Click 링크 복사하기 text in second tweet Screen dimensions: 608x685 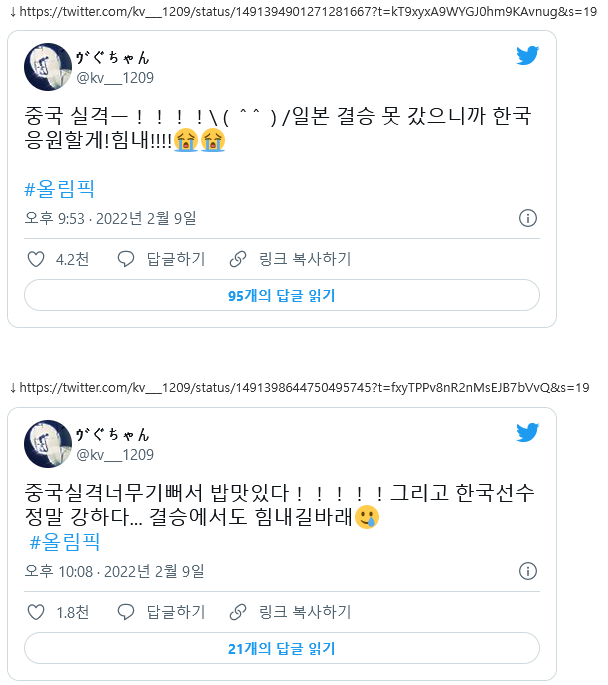coord(305,612)
